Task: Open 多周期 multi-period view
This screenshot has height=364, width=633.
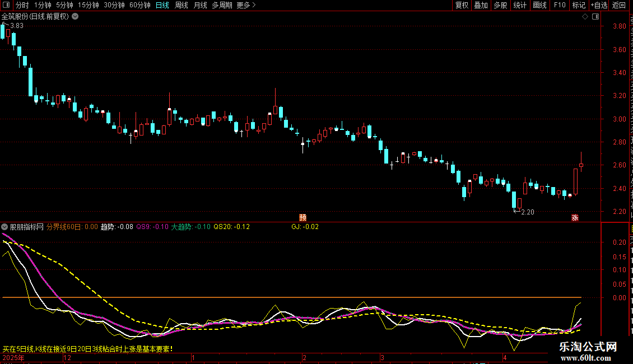Action: 222,5
